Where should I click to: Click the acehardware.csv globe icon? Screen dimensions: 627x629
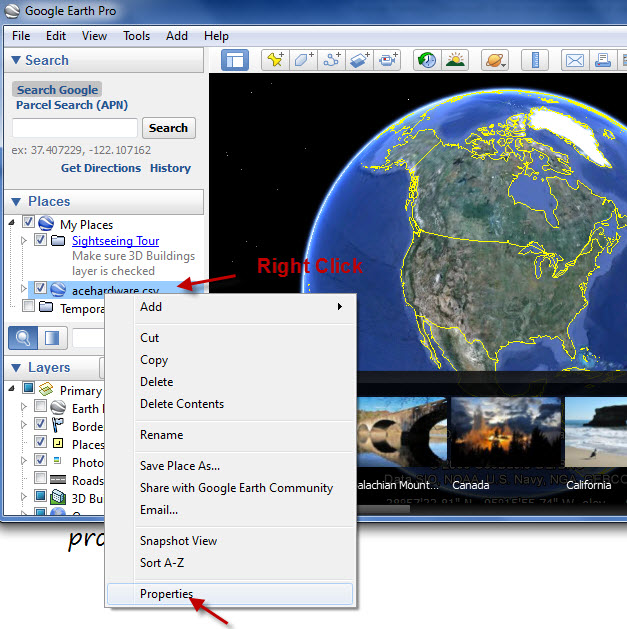(x=58, y=289)
